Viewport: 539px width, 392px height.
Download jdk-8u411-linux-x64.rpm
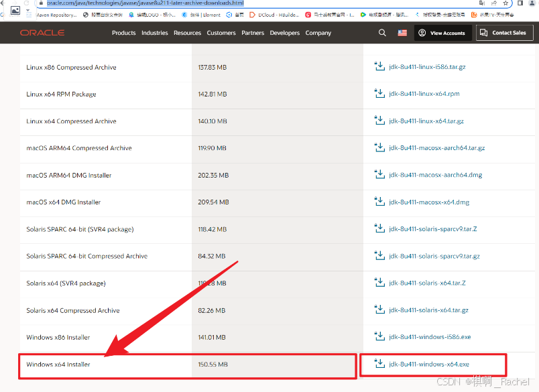coord(424,94)
